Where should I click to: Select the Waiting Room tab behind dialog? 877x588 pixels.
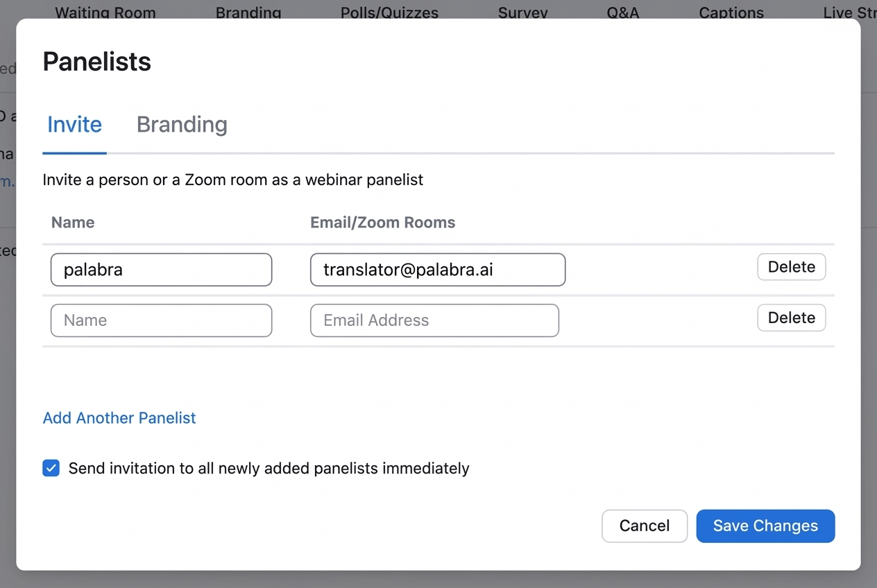coord(105,12)
